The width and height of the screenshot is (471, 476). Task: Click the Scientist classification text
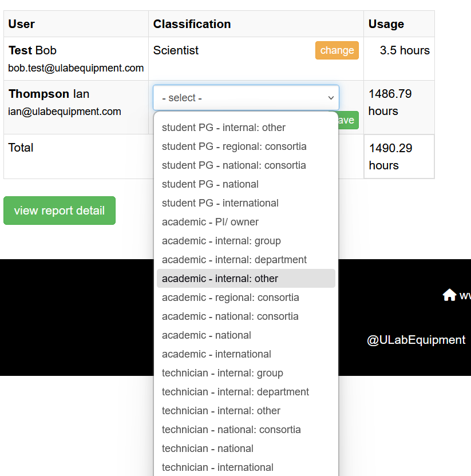(x=176, y=50)
